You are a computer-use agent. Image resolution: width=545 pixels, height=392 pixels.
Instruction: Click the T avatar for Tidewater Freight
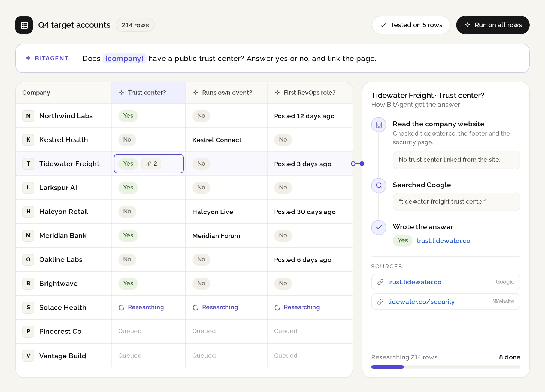coord(28,164)
